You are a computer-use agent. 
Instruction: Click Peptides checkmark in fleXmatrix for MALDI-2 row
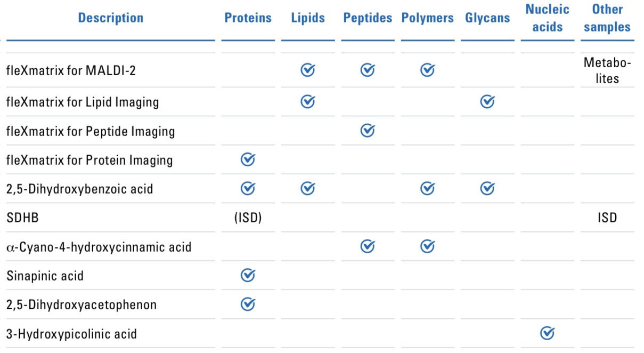point(368,70)
